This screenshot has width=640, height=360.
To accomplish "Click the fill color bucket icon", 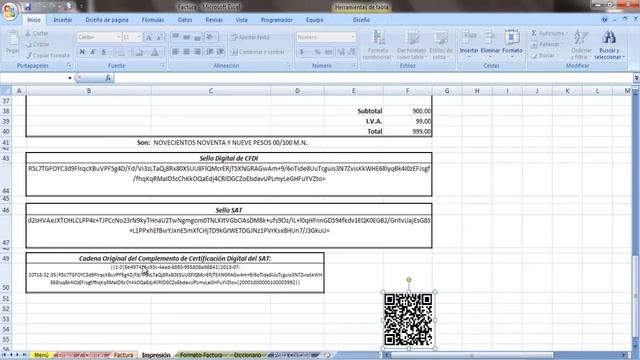I will [x=139, y=52].
